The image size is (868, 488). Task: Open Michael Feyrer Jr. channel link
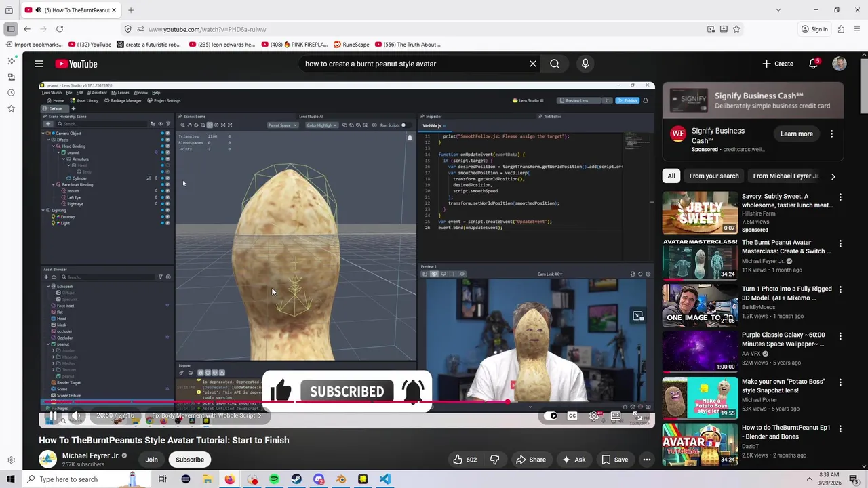pos(91,455)
